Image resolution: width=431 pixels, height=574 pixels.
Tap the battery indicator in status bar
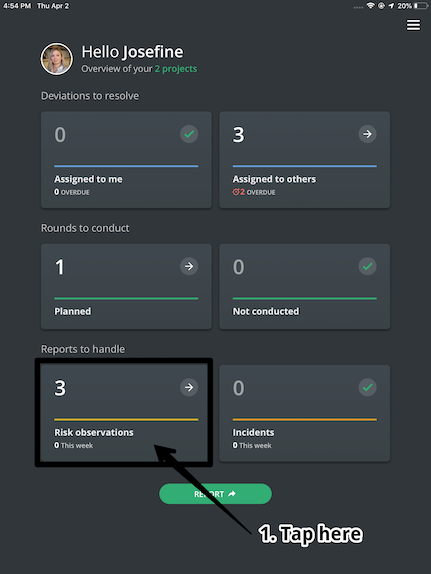click(x=421, y=6)
